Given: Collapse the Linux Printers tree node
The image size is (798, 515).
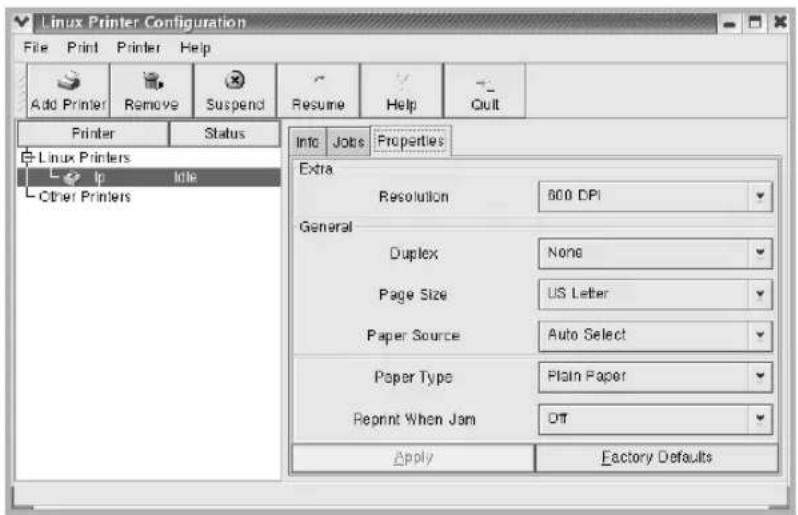Looking at the screenshot, I should pyautogui.click(x=27, y=157).
